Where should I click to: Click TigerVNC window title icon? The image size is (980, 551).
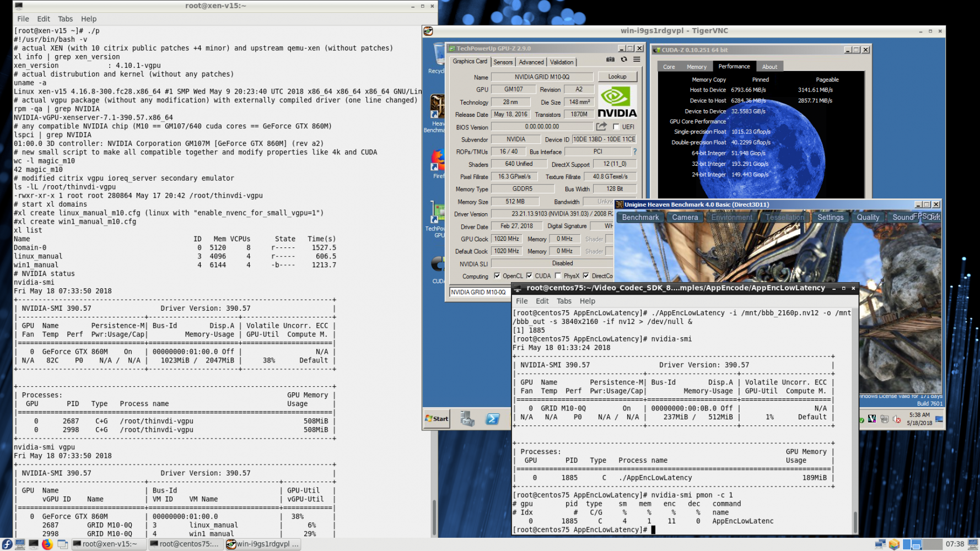428,31
